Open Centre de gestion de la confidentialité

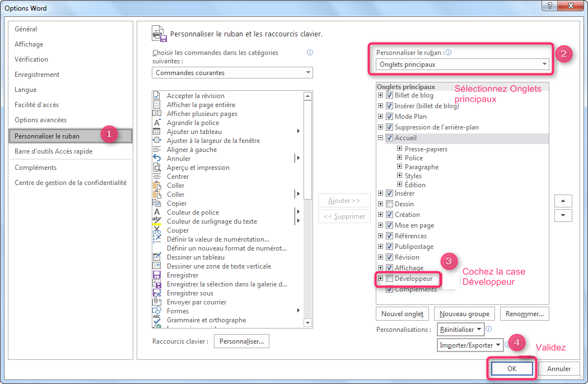point(71,183)
